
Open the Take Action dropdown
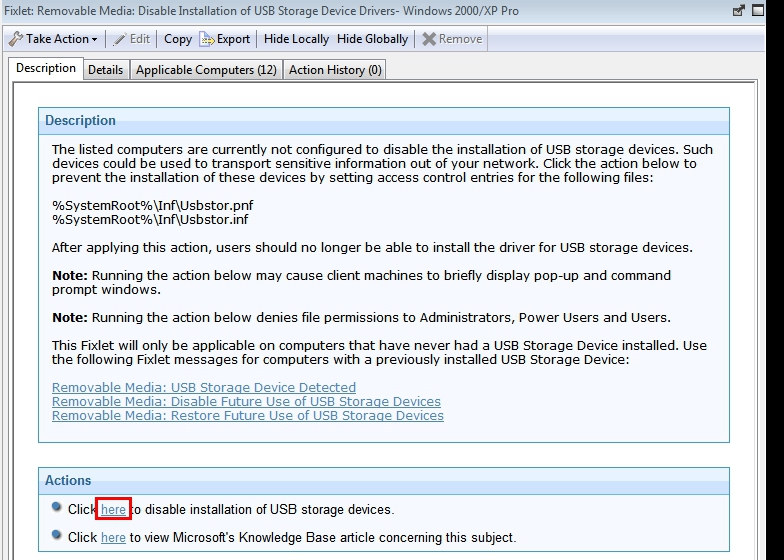pos(94,40)
